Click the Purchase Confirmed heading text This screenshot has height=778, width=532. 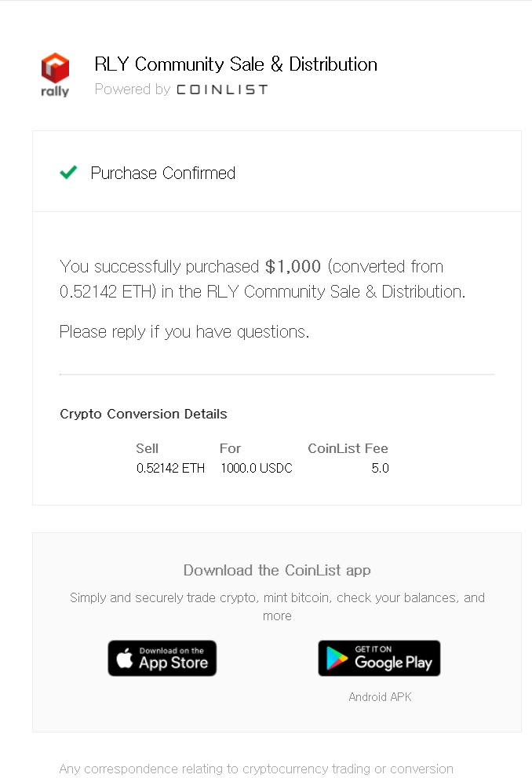(163, 173)
